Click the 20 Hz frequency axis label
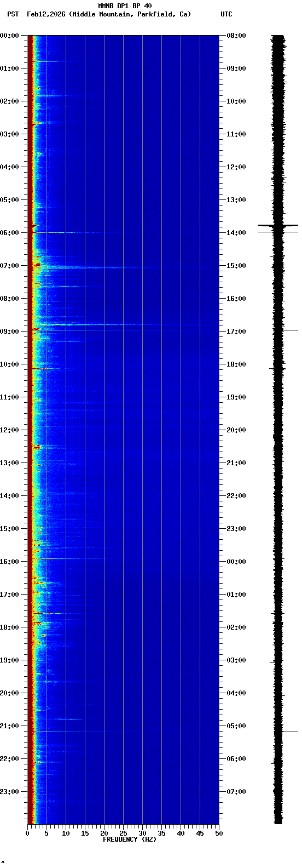302x868 pixels. click(104, 833)
